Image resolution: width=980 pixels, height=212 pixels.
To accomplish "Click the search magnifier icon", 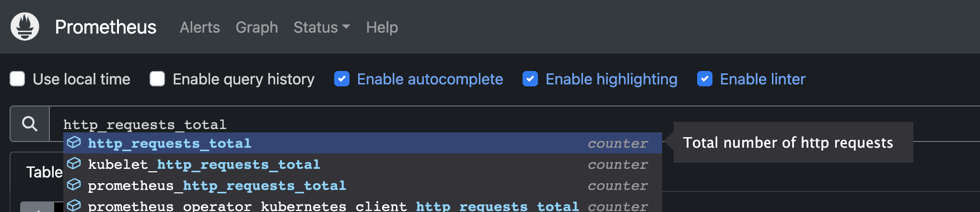I will click(30, 124).
